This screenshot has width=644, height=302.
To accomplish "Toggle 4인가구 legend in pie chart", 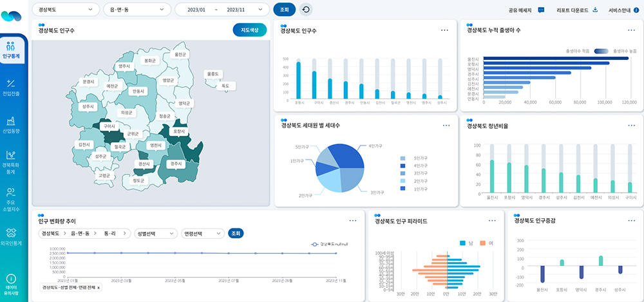I will click(x=402, y=165).
